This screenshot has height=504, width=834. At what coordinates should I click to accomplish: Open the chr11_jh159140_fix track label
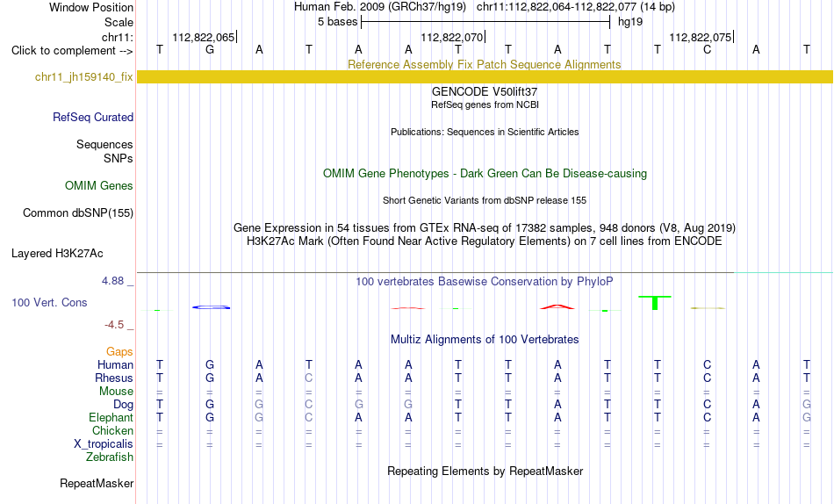[83, 76]
